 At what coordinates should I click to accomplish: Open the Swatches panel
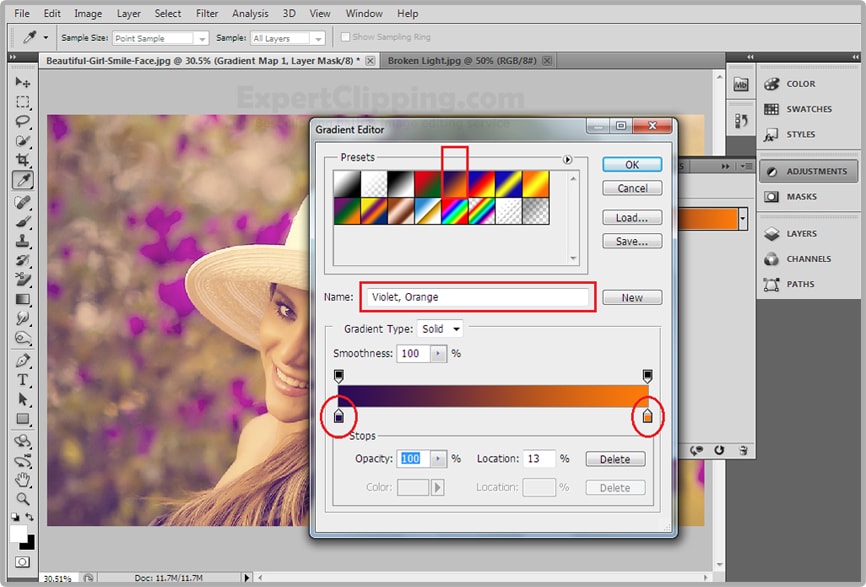[x=808, y=109]
